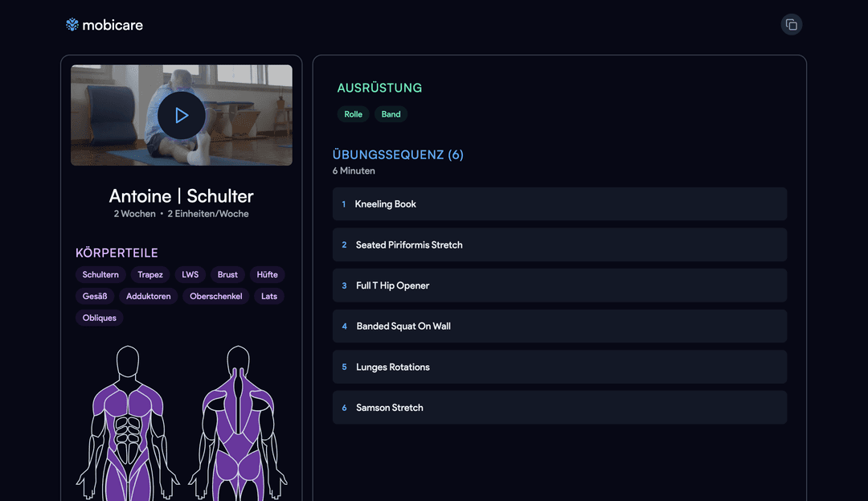The width and height of the screenshot is (868, 501).
Task: Click the copy icon in top right
Action: pyautogui.click(x=792, y=24)
